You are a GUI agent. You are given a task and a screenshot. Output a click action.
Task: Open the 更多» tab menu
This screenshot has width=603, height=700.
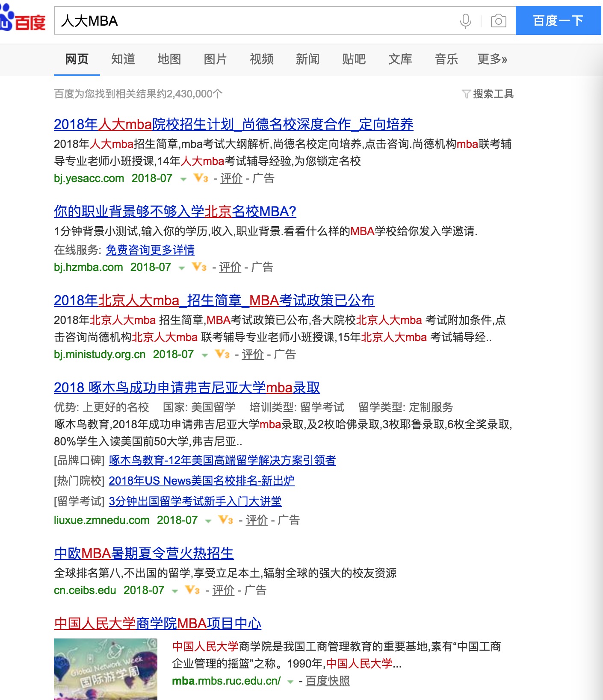(x=492, y=59)
